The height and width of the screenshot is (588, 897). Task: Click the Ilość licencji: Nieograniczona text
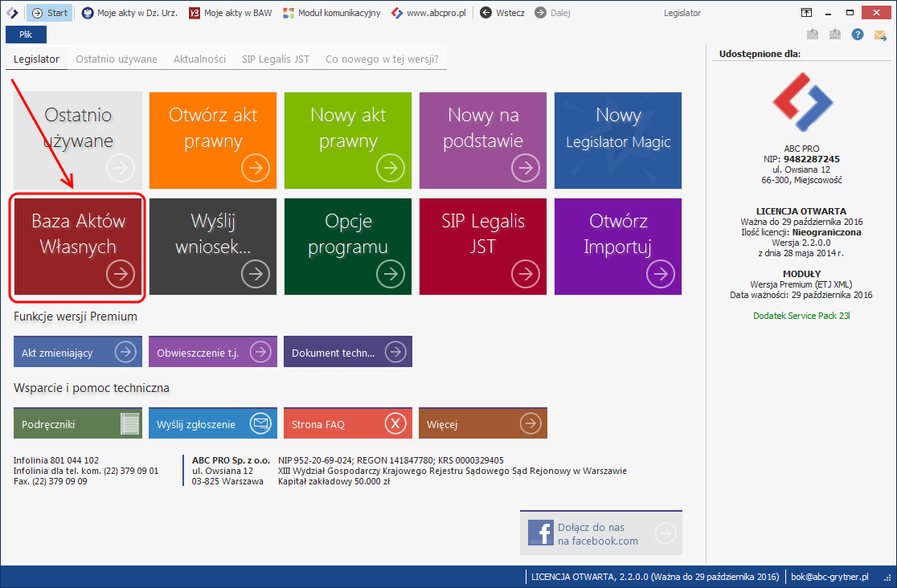coord(801,232)
